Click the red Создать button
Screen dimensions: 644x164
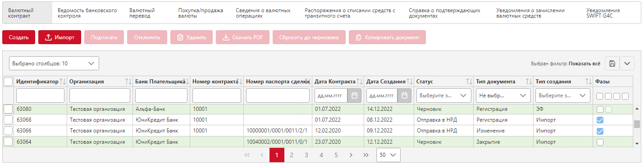(18, 37)
